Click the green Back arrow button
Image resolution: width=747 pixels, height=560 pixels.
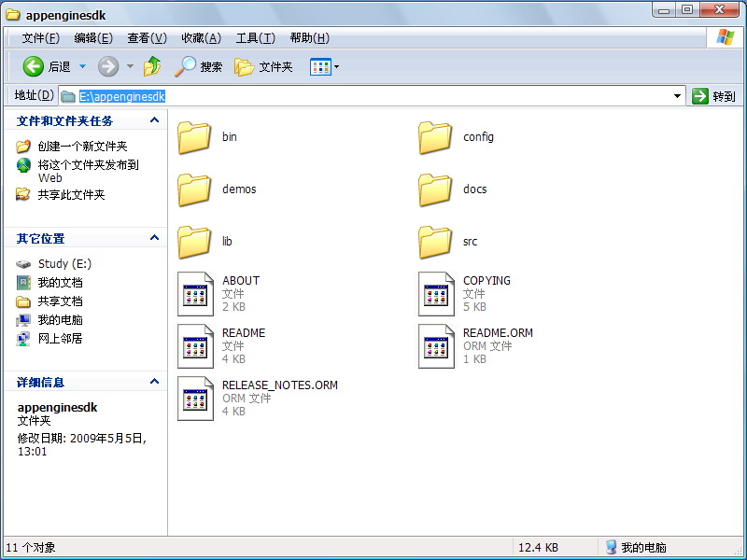(33, 66)
